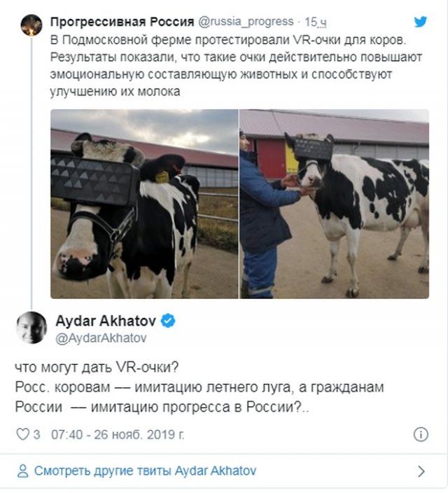The width and height of the screenshot is (448, 493).
Task: Click the 07:40 - 26 нояб. 2019 date
Action: point(118,434)
